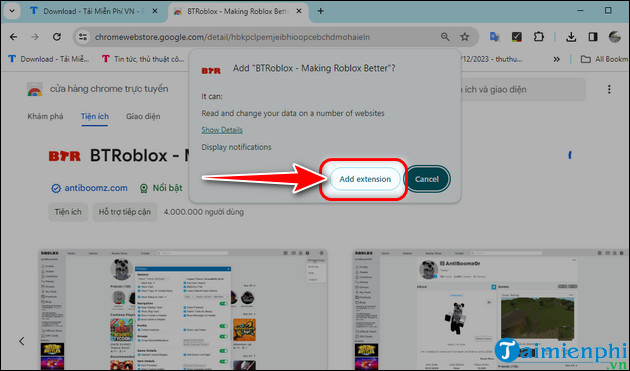Select the Tiện ích tab
This screenshot has height=371, width=630.
(95, 117)
